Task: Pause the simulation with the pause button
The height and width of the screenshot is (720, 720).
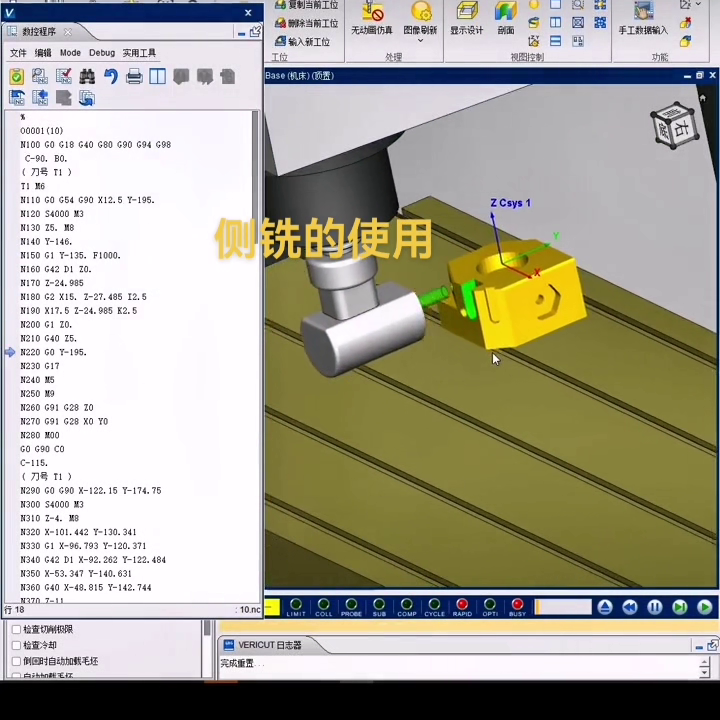Action: [654, 607]
